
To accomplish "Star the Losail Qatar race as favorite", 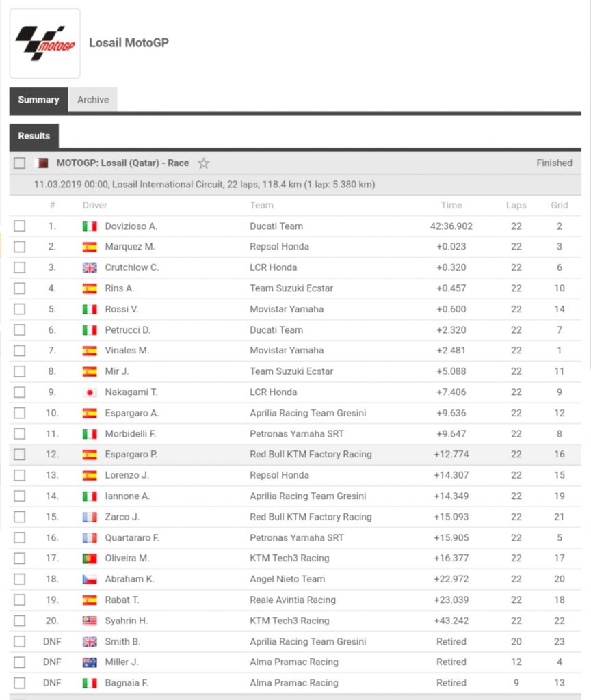I will point(203,163).
